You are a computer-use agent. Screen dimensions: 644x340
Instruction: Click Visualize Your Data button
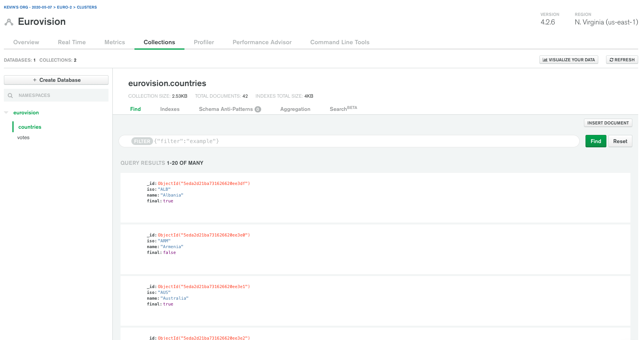point(569,60)
